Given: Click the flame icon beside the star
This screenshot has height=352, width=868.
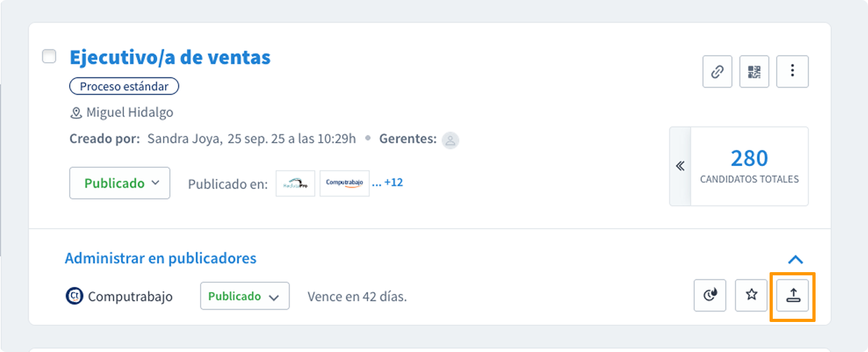Looking at the screenshot, I should click(x=710, y=295).
